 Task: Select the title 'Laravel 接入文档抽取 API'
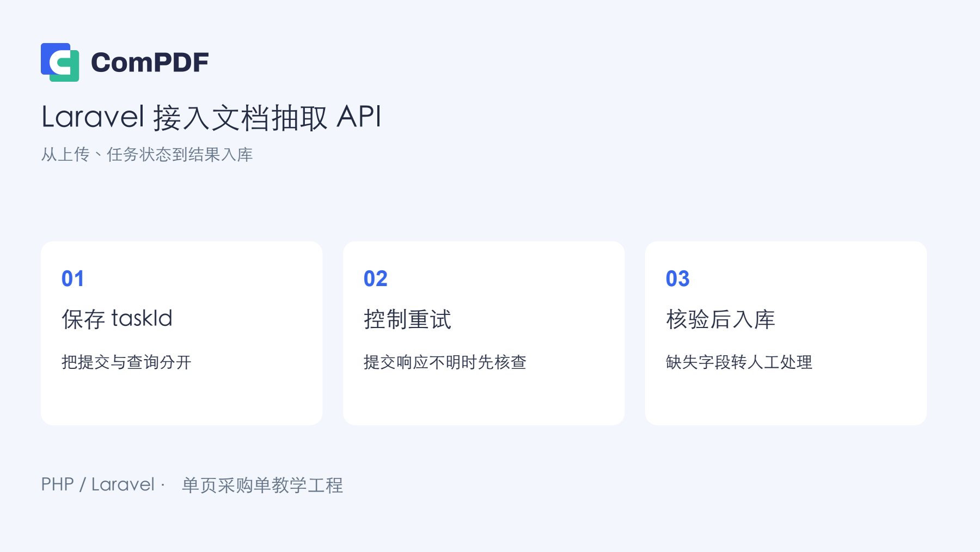211,117
